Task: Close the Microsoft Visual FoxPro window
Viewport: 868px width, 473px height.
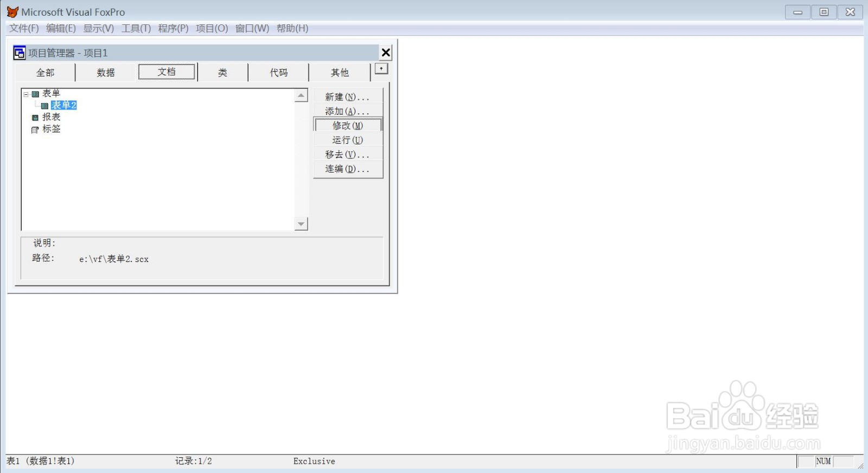Action: pyautogui.click(x=850, y=12)
